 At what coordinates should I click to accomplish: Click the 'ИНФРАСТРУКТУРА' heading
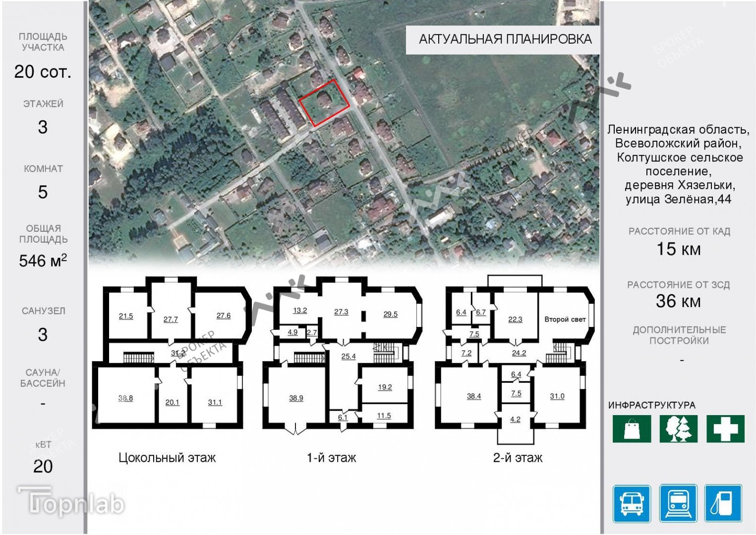pos(651,405)
